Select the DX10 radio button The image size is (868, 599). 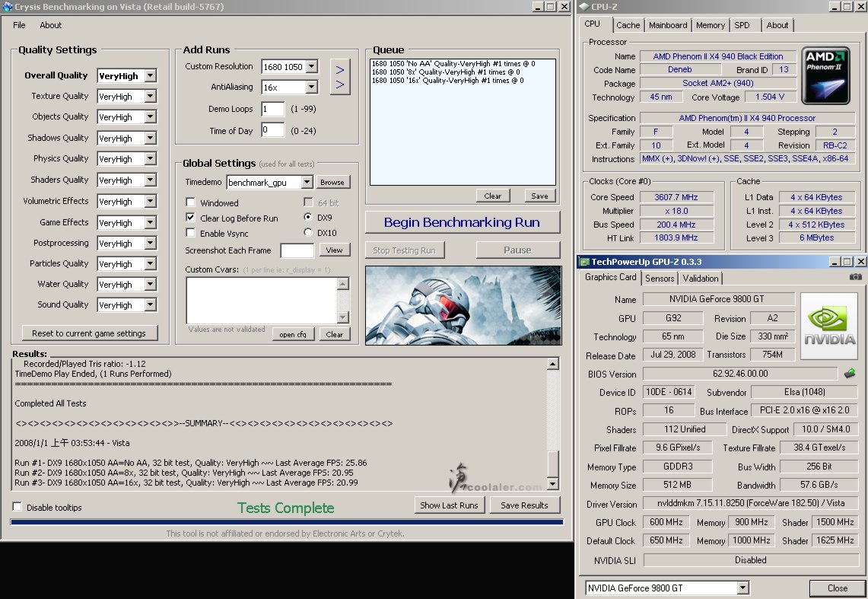[x=308, y=232]
